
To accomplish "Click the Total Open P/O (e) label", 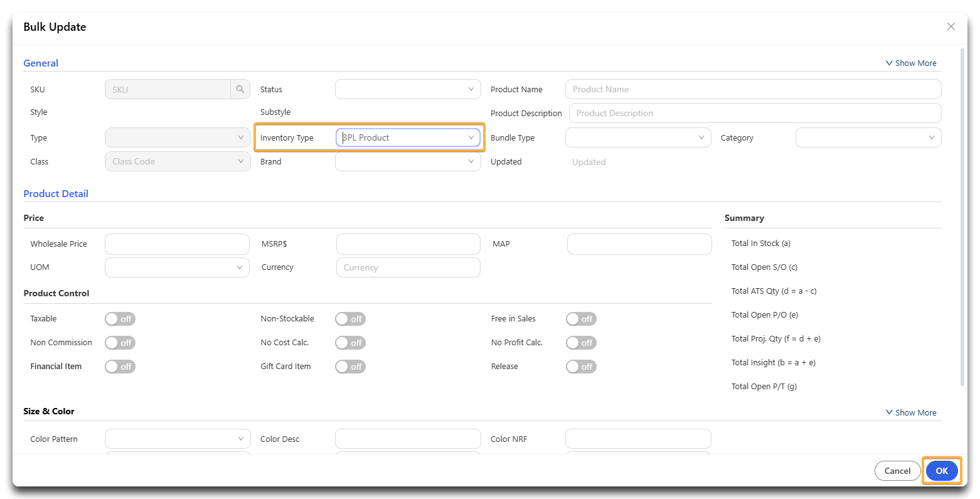I will [x=764, y=314].
